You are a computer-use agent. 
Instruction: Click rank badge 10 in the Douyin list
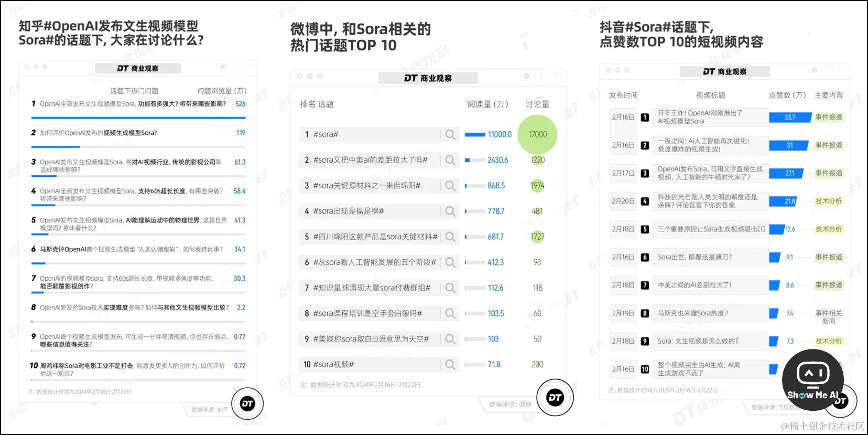645,369
